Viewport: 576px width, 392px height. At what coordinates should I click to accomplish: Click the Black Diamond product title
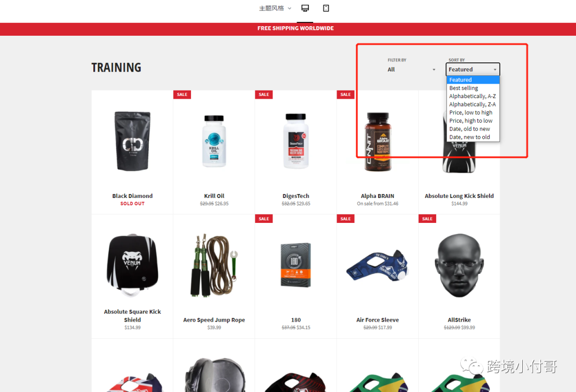coord(132,196)
